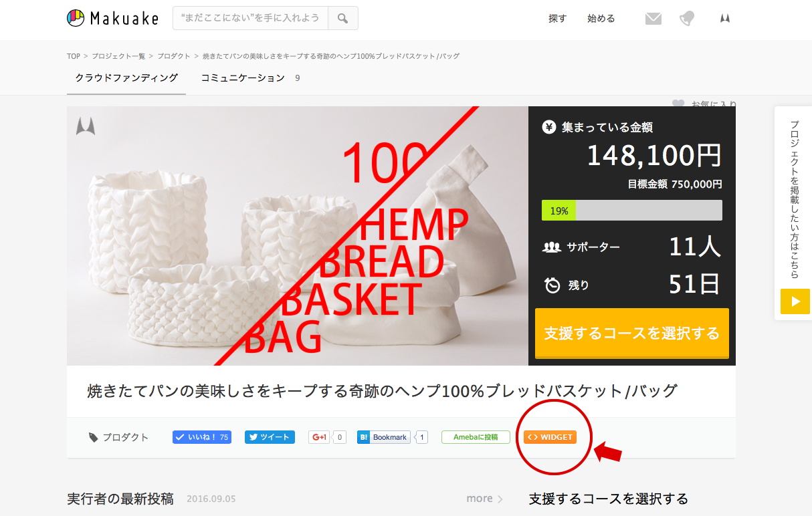Click the G+1 share button

point(319,437)
